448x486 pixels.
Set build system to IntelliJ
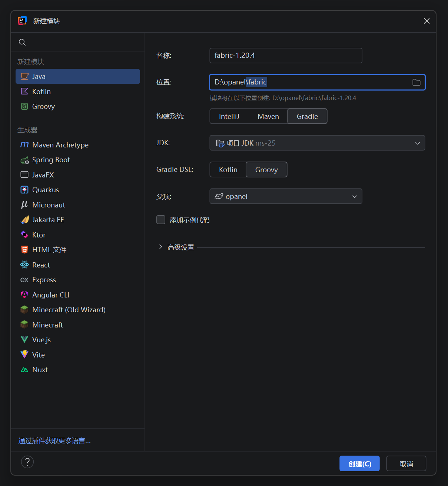(229, 116)
